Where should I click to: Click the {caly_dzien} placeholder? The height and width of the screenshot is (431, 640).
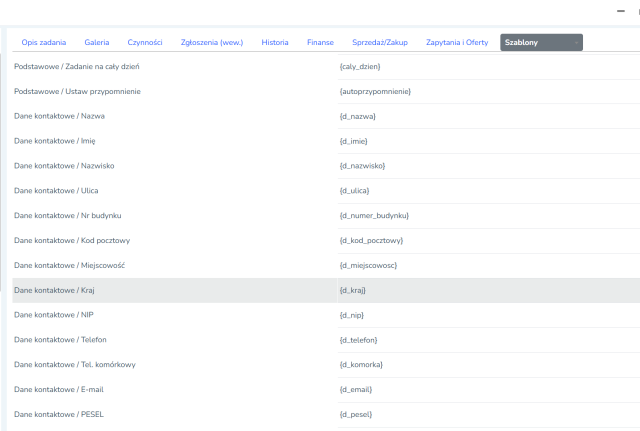pos(360,67)
